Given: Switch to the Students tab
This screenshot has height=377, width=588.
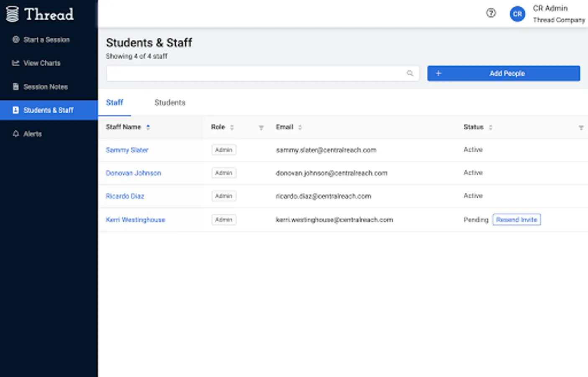Looking at the screenshot, I should (x=169, y=103).
